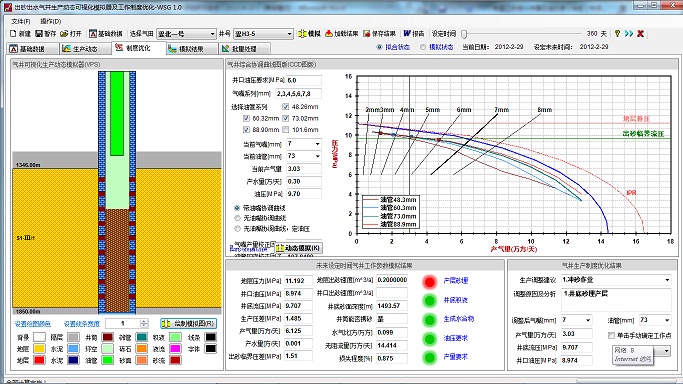
Task: Click the 暂存 save disk icon
Action: pos(39,34)
